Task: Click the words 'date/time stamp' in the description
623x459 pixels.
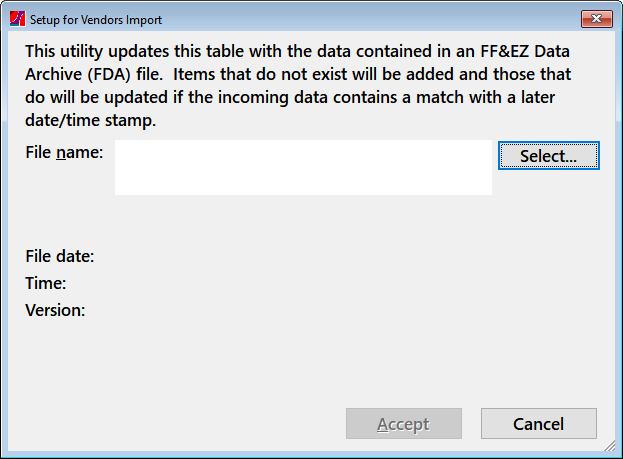Action: coord(91,120)
